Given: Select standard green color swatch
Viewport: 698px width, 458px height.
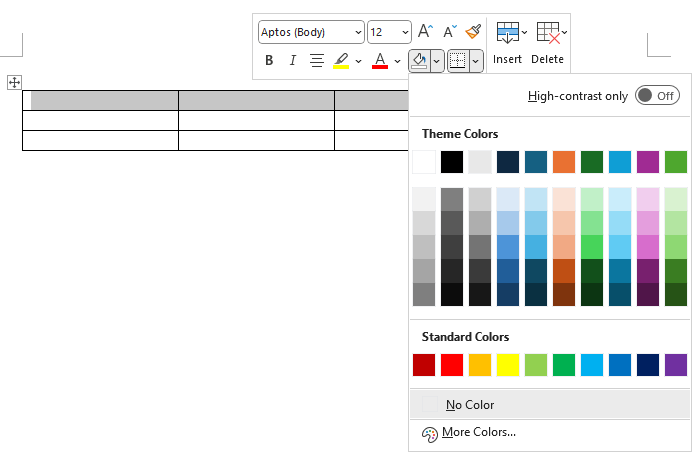Looking at the screenshot, I should point(564,365).
